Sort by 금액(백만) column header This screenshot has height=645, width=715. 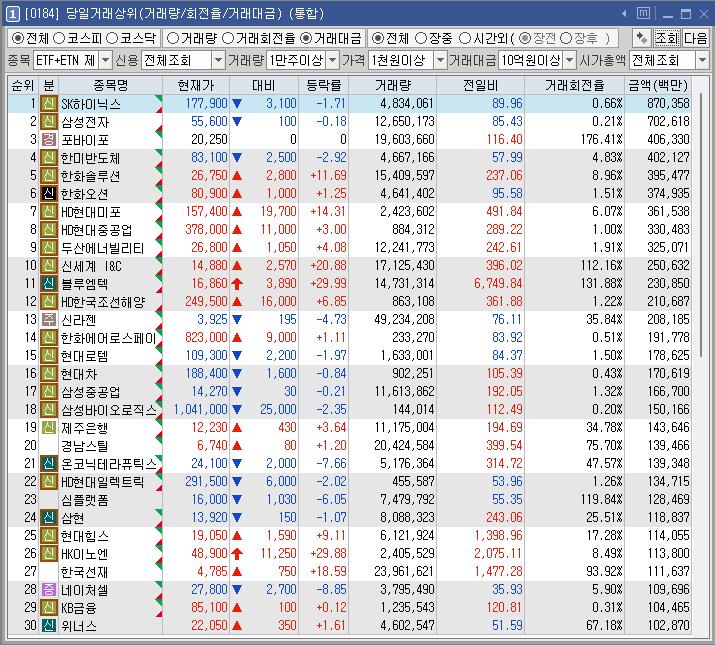(x=658, y=85)
